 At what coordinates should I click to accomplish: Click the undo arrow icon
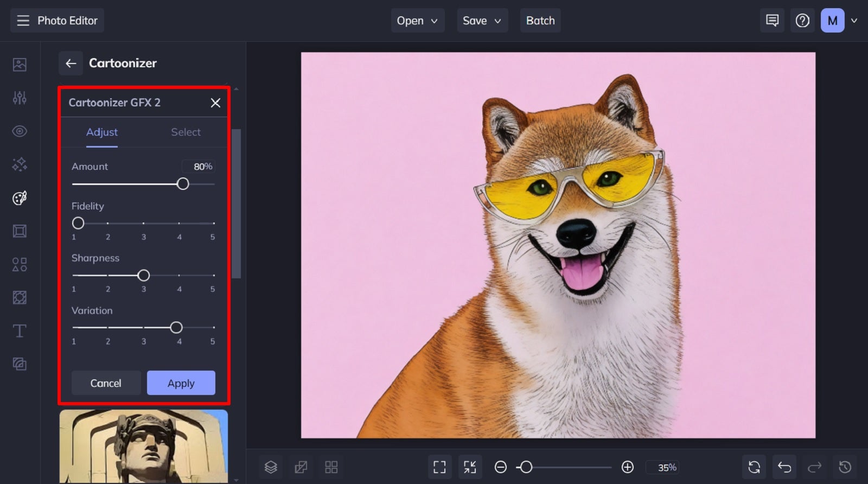tap(784, 467)
